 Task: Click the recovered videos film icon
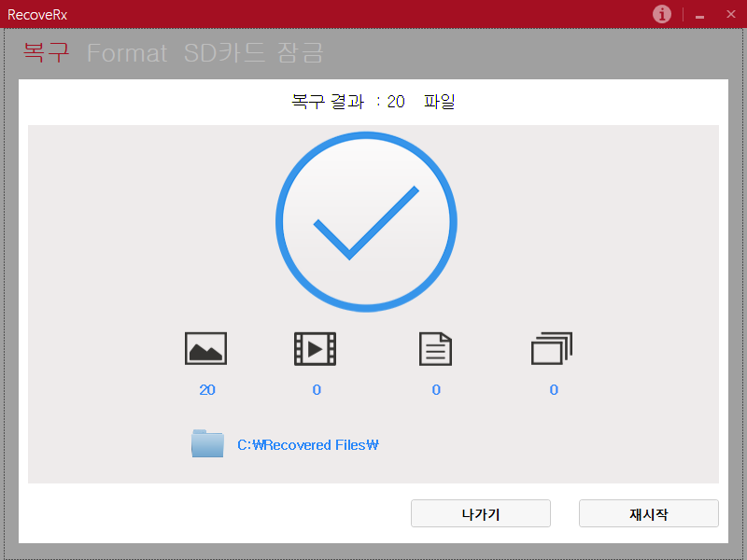pos(315,349)
